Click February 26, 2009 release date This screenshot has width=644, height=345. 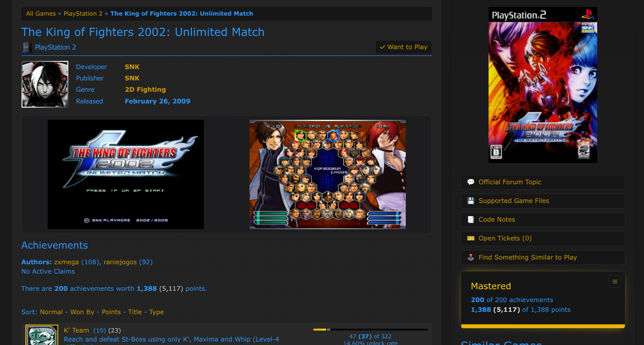pyautogui.click(x=157, y=101)
